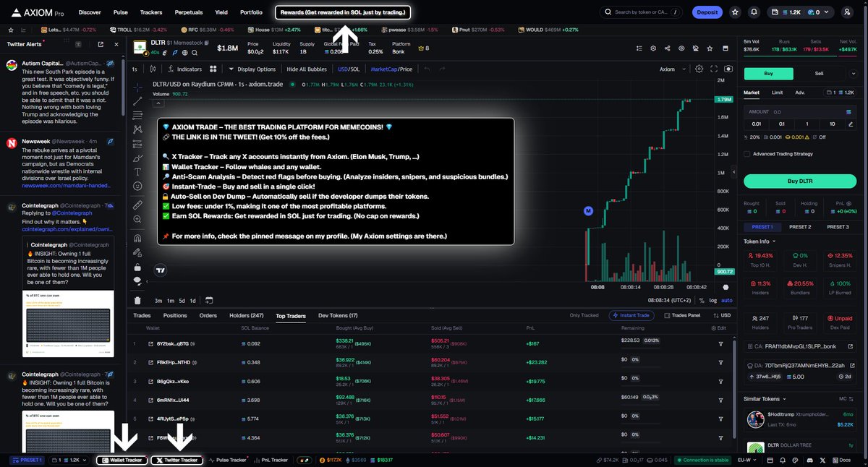The image size is (868, 467).
Task: Toggle the Trades Panel
Action: pos(682,316)
